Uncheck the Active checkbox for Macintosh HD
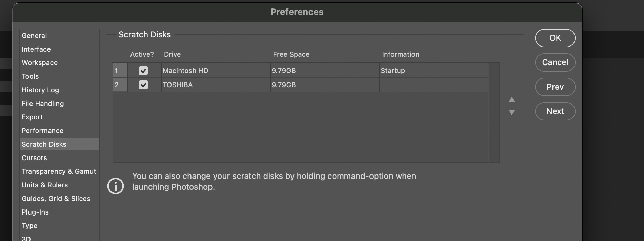 pyautogui.click(x=143, y=71)
